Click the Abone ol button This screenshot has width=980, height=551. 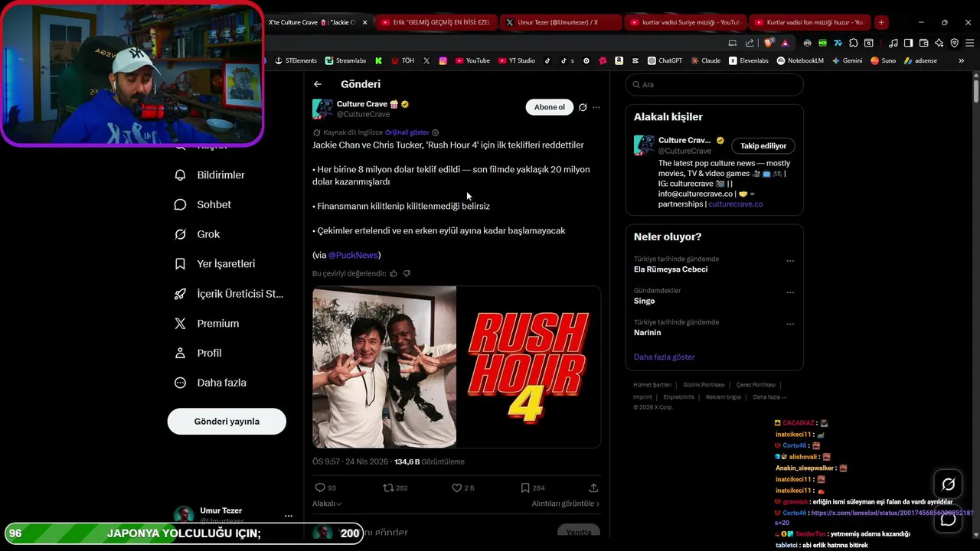pyautogui.click(x=550, y=107)
